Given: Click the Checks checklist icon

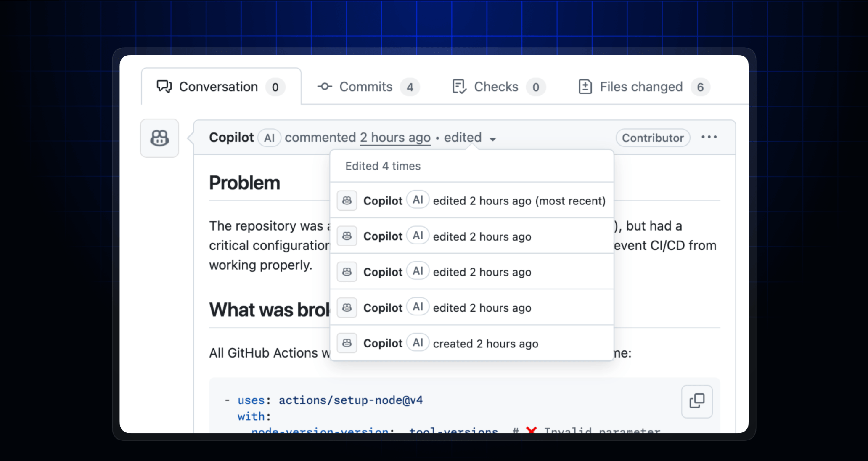Looking at the screenshot, I should point(459,87).
